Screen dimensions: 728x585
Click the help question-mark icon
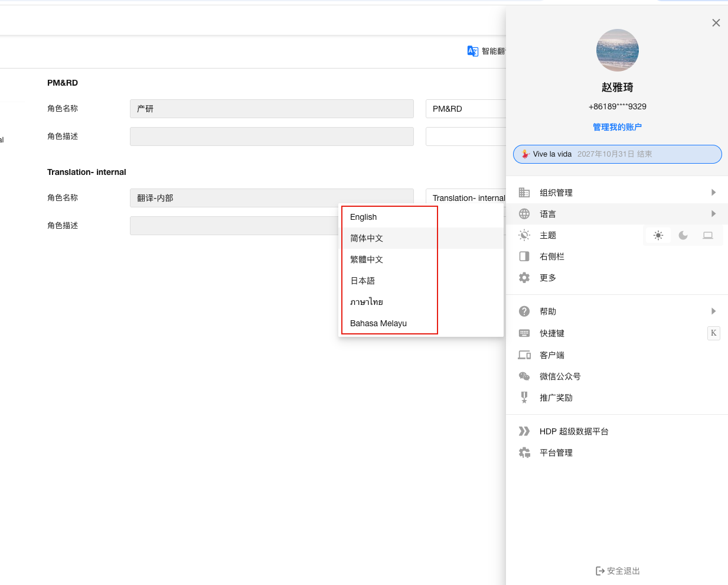(524, 311)
